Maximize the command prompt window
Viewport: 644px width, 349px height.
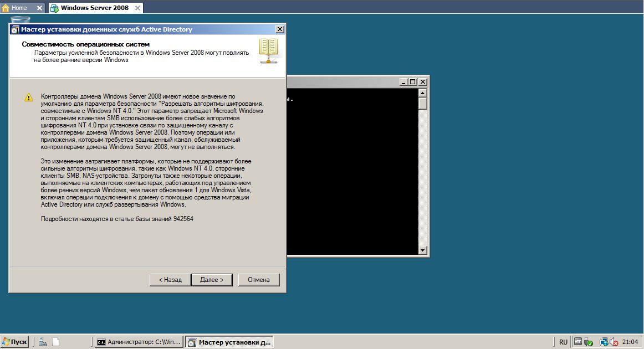413,81
